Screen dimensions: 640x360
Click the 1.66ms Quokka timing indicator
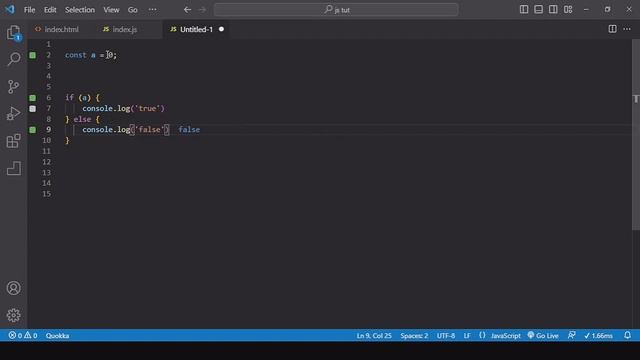[x=598, y=336]
